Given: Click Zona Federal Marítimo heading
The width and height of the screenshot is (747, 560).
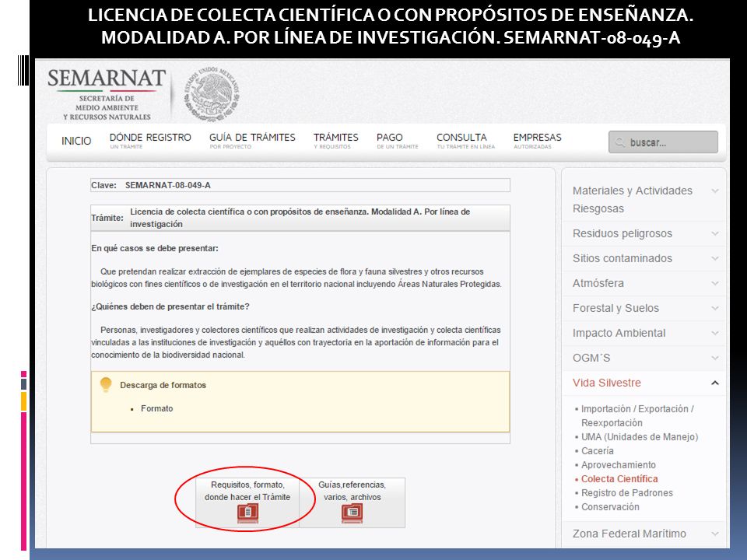Looking at the screenshot, I should click(629, 534).
